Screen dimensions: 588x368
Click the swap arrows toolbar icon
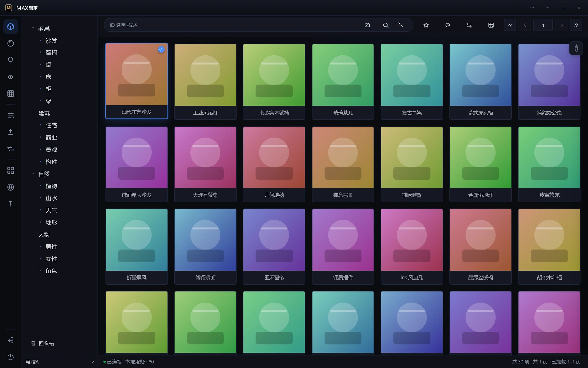[469, 25]
